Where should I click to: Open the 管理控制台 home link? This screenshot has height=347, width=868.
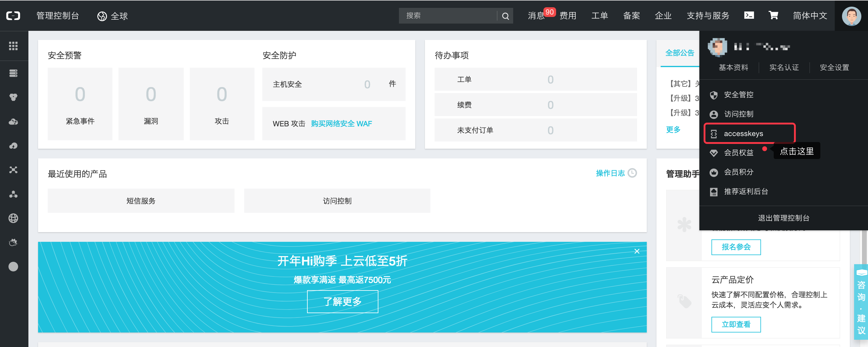[58, 15]
